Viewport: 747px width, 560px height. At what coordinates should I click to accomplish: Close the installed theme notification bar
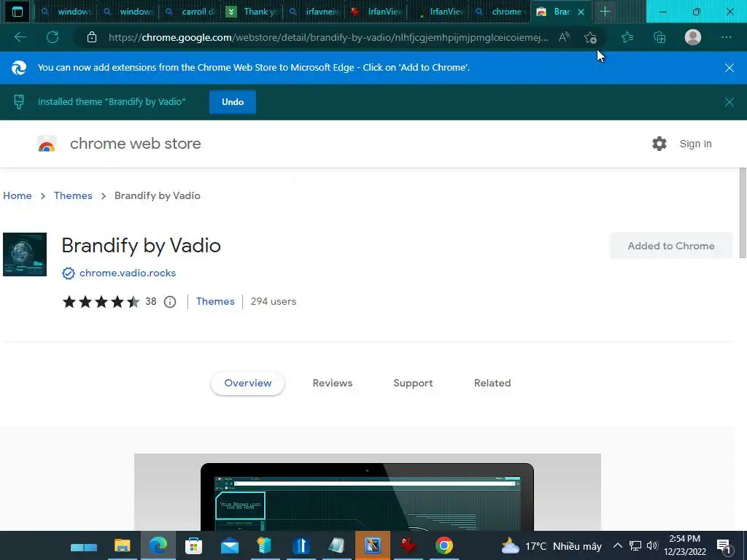point(729,102)
